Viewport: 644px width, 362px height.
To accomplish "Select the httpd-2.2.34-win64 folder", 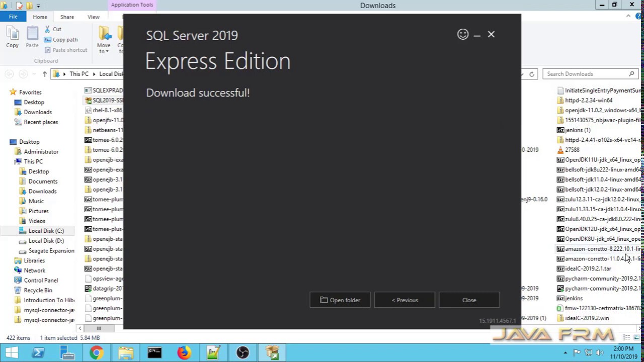I will pyautogui.click(x=585, y=101).
